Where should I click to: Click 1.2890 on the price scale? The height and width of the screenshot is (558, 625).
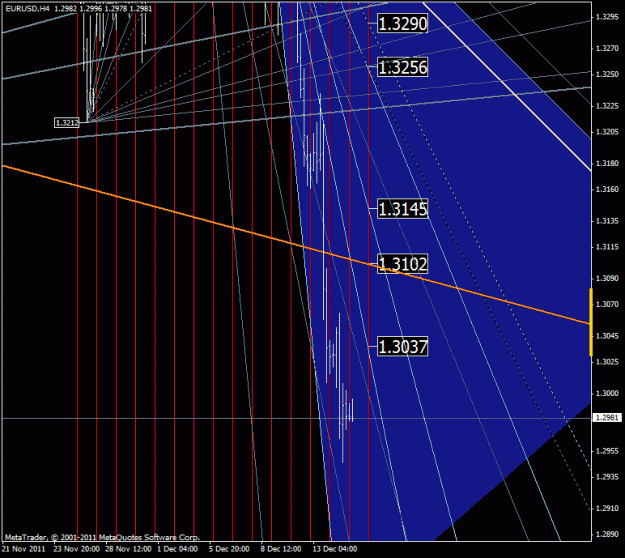(607, 534)
